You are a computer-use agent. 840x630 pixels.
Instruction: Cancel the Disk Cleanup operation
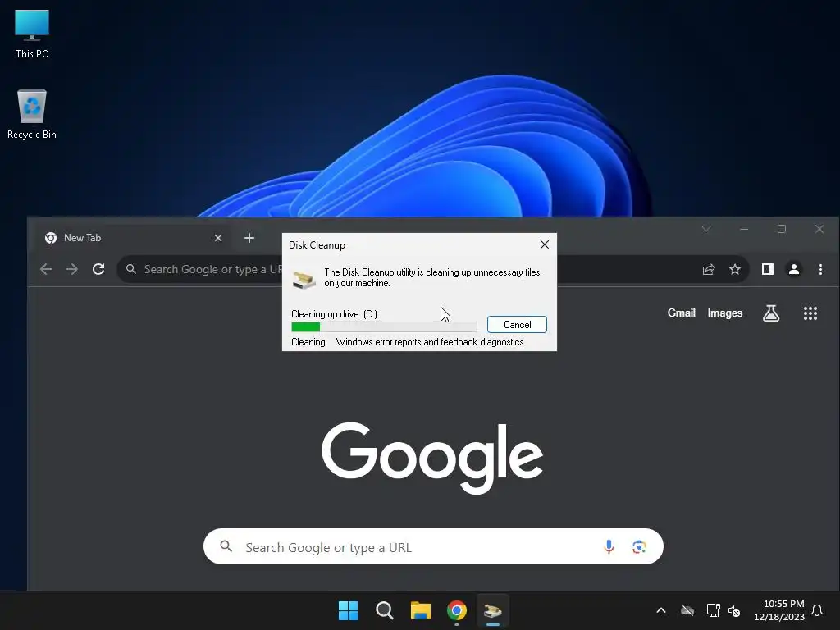pyautogui.click(x=517, y=325)
